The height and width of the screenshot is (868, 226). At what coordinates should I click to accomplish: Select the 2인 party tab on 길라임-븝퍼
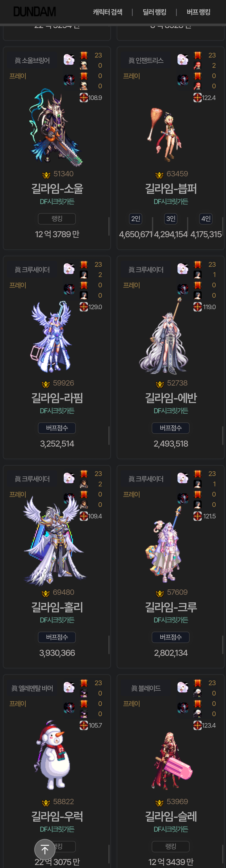[136, 219]
